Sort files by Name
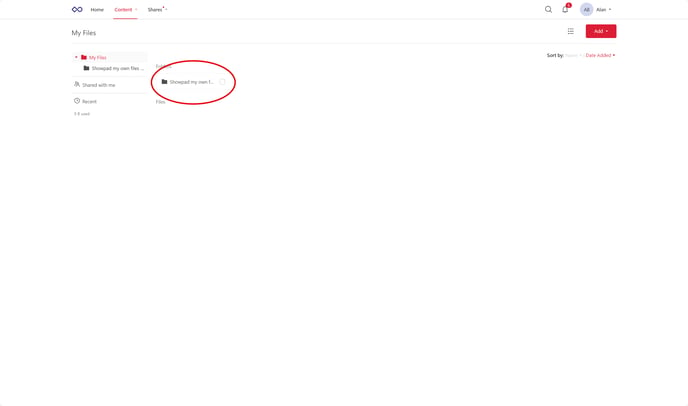The height and width of the screenshot is (406, 688). [573, 55]
